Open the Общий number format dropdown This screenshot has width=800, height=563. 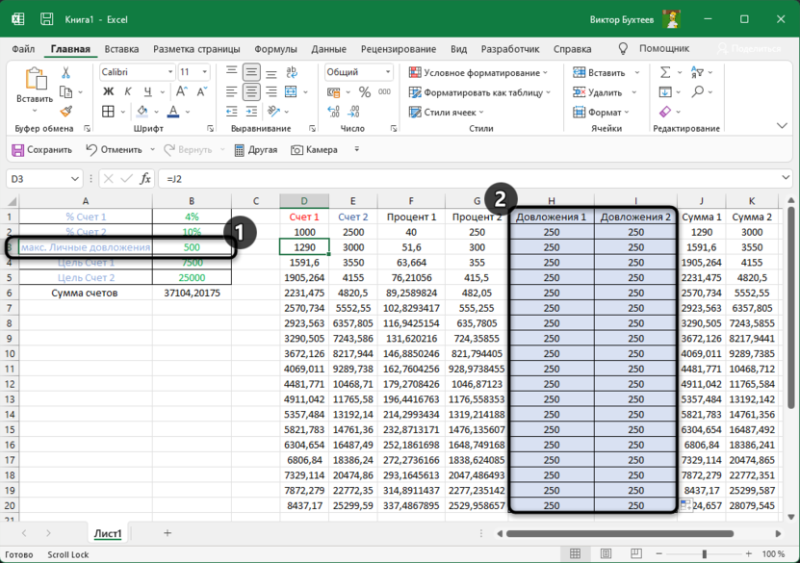(388, 72)
